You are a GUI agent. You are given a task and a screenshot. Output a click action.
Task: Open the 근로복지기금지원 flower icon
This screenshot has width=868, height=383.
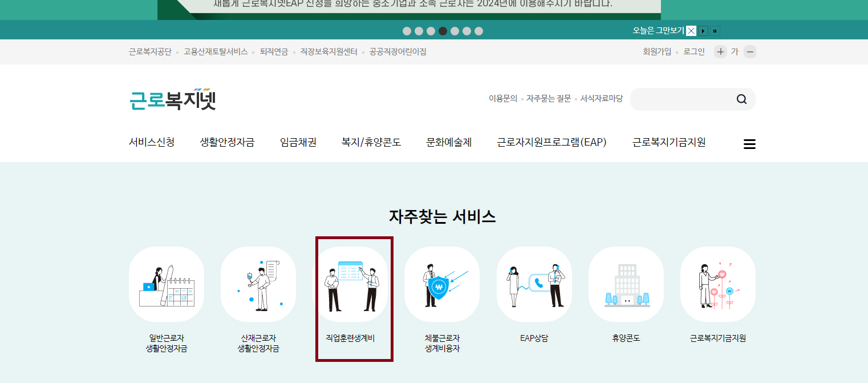tap(717, 284)
